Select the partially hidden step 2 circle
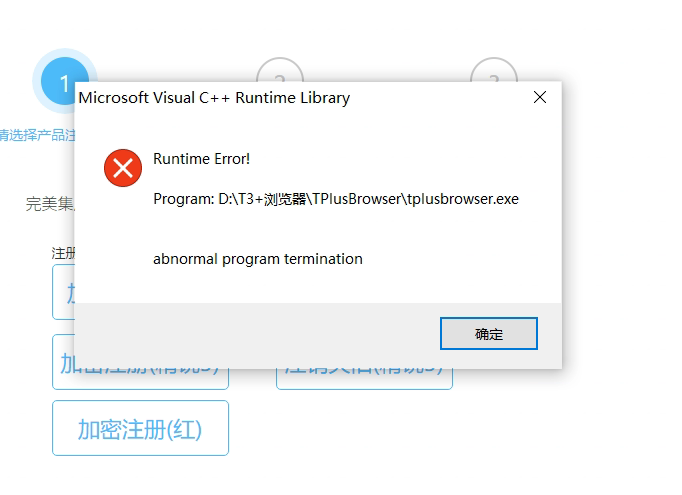The width and height of the screenshot is (682, 495). click(280, 70)
